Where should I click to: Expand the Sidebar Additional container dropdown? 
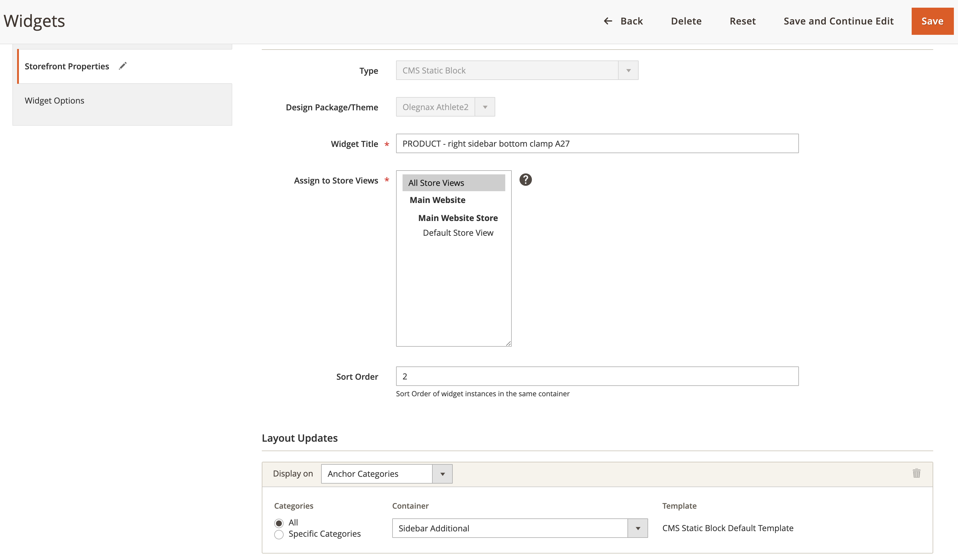(x=520, y=528)
